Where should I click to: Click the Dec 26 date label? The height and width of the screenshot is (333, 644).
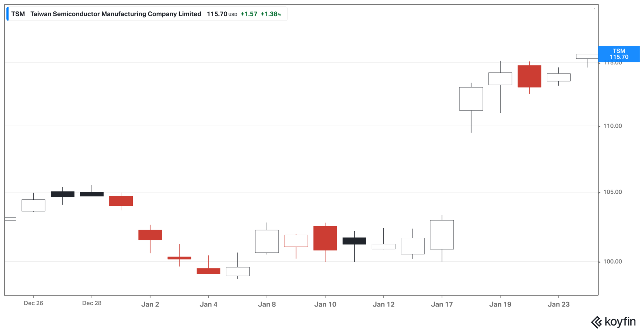pyautogui.click(x=34, y=303)
